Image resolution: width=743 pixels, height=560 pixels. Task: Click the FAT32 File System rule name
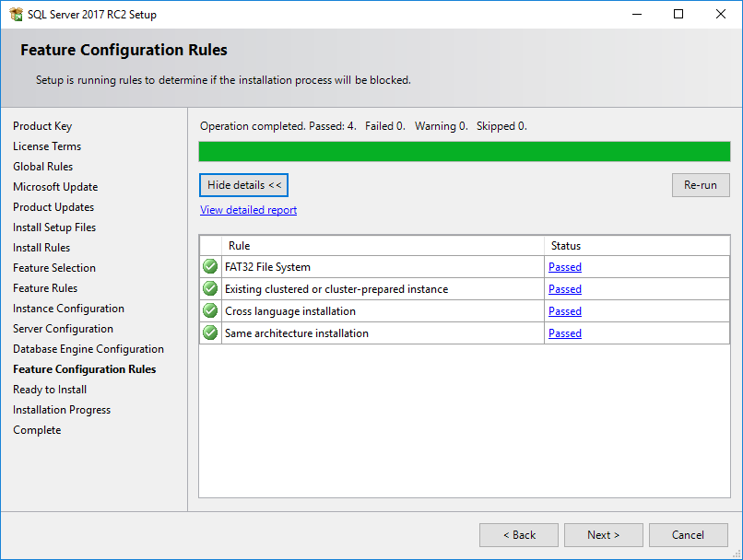point(267,267)
